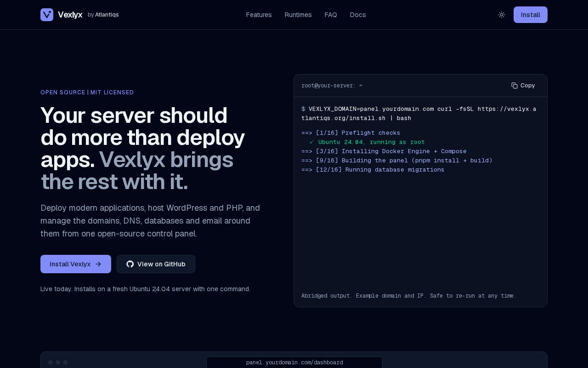The height and width of the screenshot is (368, 588).
Task: Click the curl install command text
Action: pos(419,114)
